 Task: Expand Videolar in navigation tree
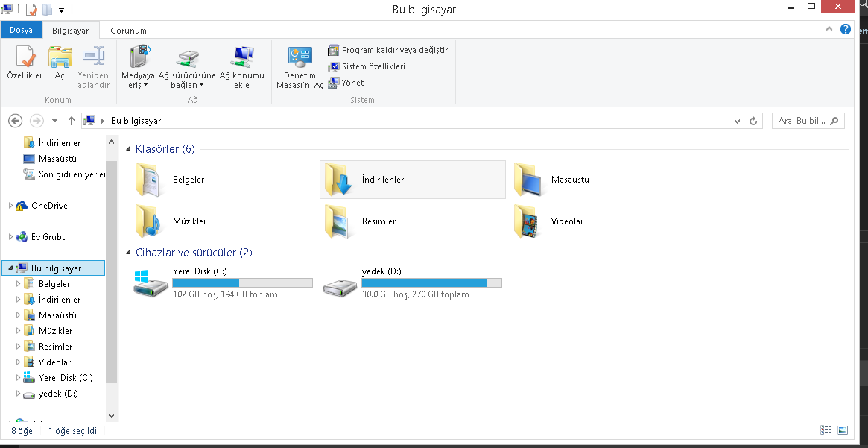18,362
